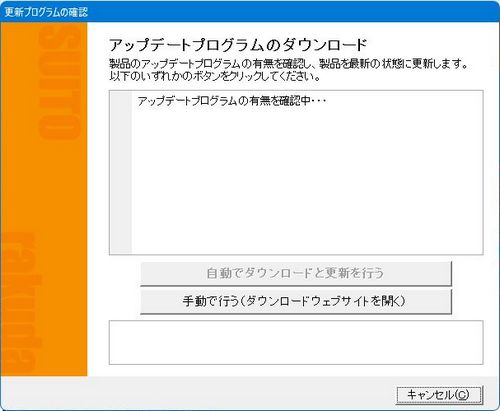The height and width of the screenshot is (411, 500).
Task: Select the アップデートプログラムの有無を確認中 status line
Action: [231, 101]
